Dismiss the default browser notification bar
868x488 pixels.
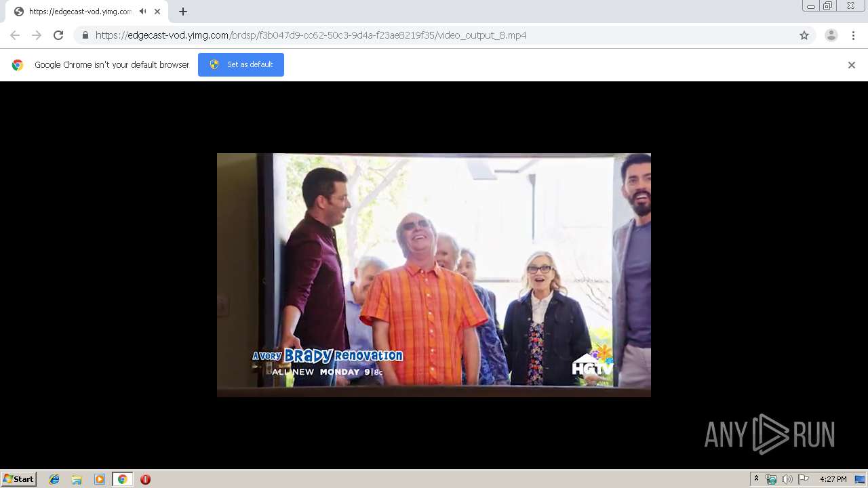(852, 65)
